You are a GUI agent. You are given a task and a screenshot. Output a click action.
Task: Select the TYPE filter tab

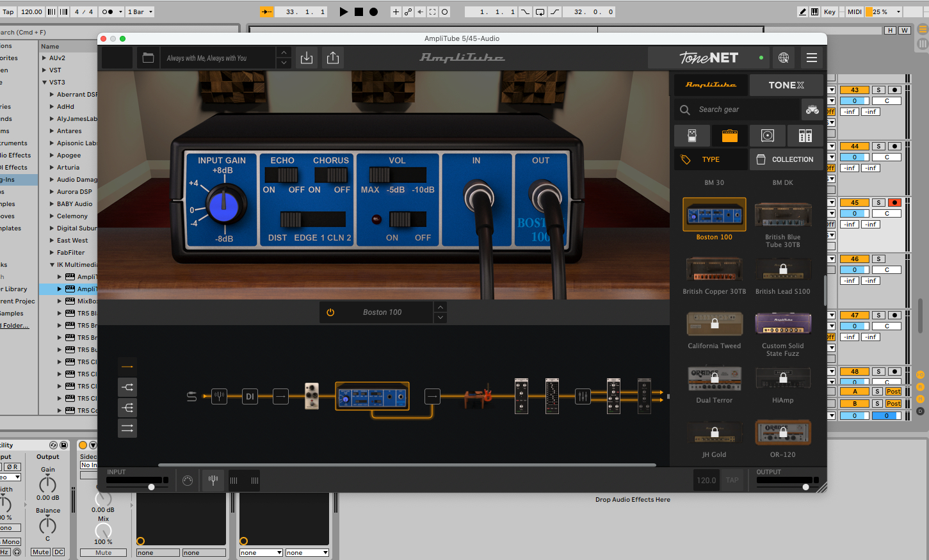(711, 159)
